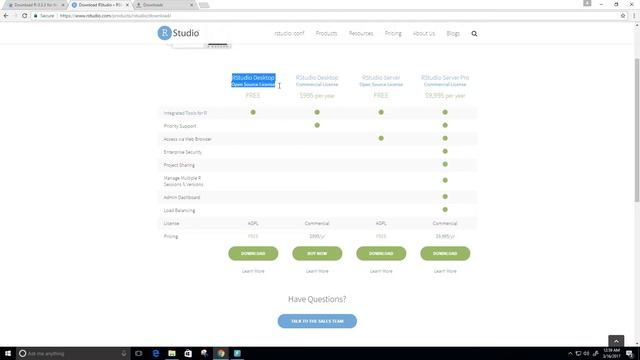Click the scroll-to-top arrow button
Viewport: 640px width, 360px height.
(616, 341)
